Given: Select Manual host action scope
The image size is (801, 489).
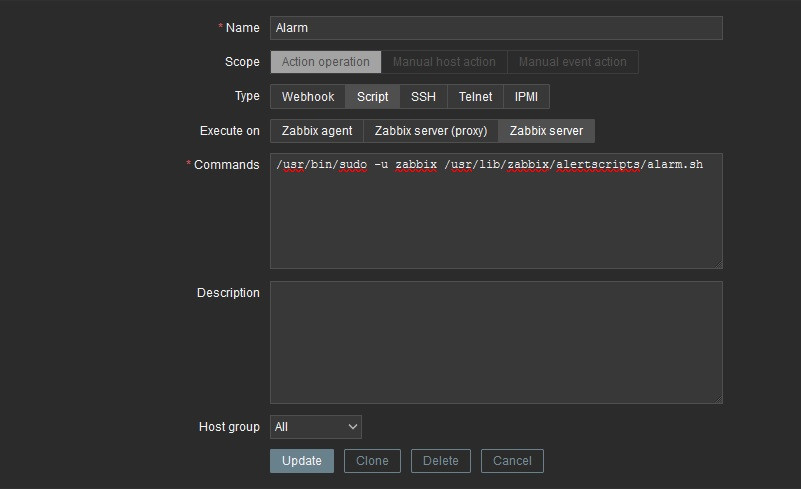Looking at the screenshot, I should [x=444, y=62].
